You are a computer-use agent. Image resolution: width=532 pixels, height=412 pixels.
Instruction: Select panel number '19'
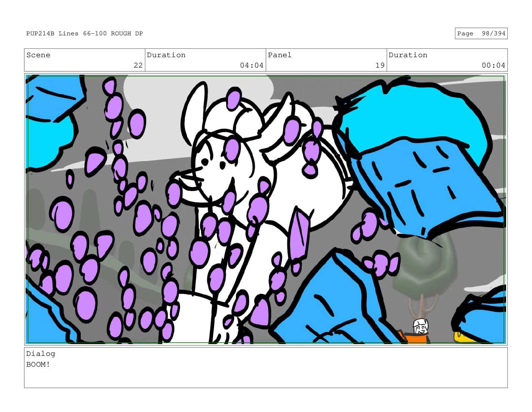[380, 65]
